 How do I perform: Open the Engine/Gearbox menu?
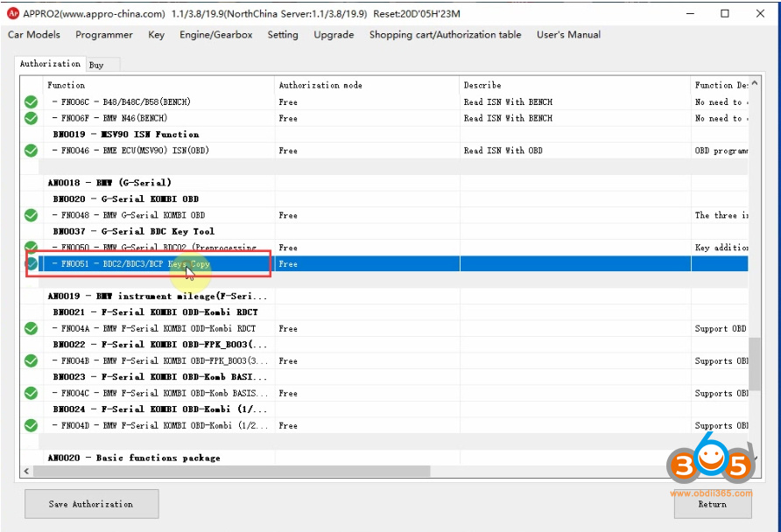215,35
